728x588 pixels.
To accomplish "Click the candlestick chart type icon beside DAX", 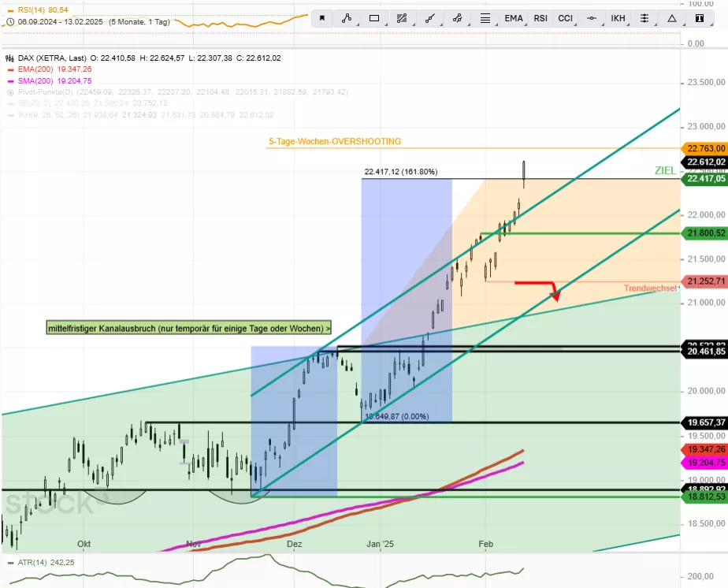I will [x=9, y=58].
